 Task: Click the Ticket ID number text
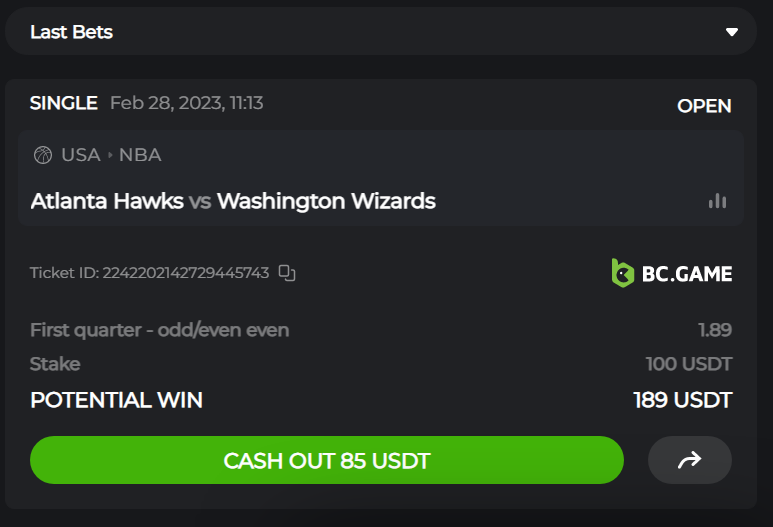click(x=186, y=273)
